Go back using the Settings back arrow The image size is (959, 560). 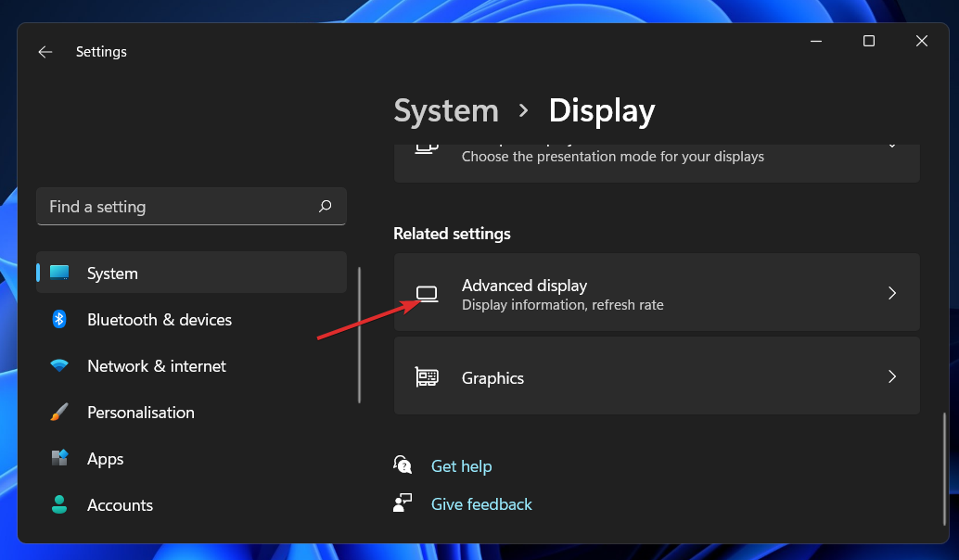coord(45,52)
